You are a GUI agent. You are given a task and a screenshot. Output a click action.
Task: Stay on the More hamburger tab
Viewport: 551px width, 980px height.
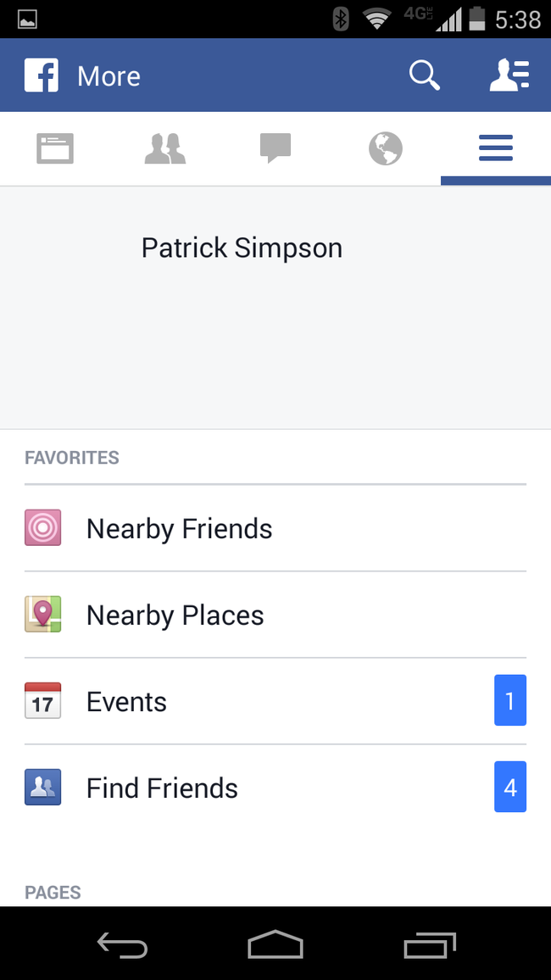(x=495, y=148)
